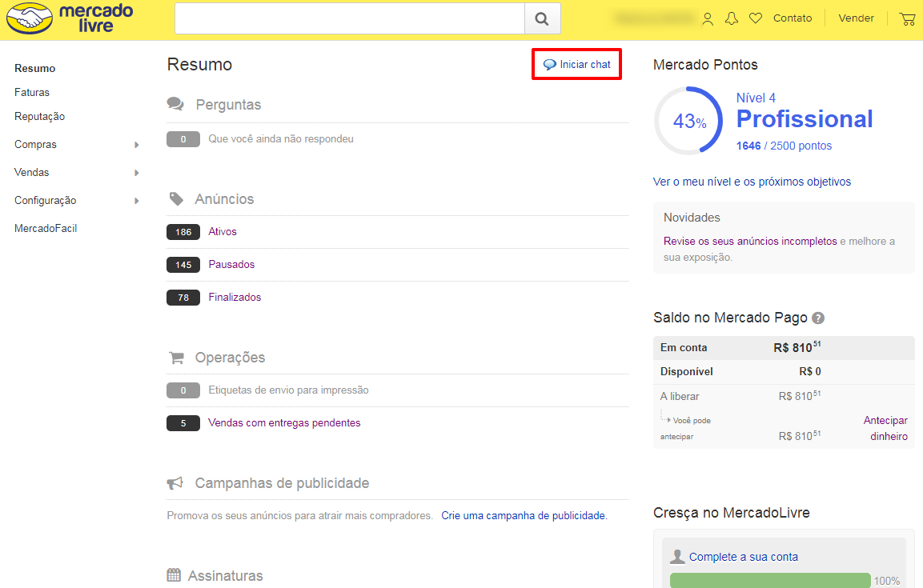This screenshot has height=588, width=923.
Task: Open Configuração section in the sidebar
Action: (46, 201)
